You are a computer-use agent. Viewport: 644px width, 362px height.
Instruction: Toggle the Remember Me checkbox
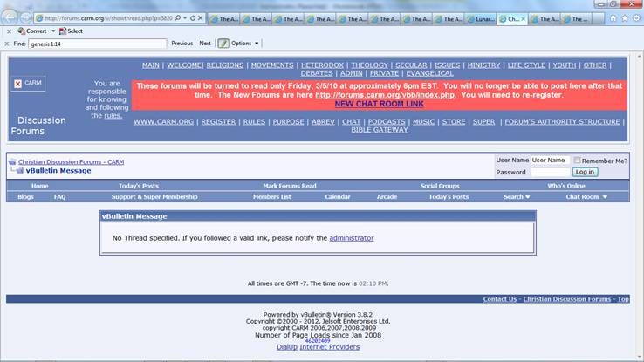pyautogui.click(x=578, y=161)
